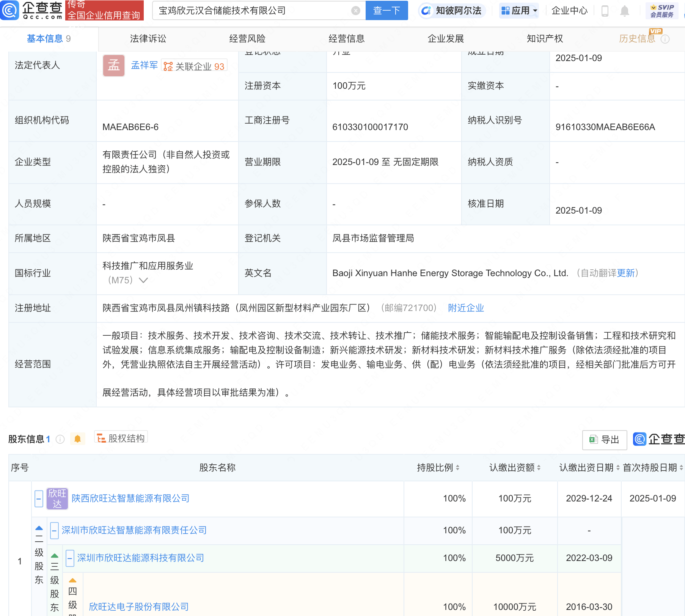The image size is (685, 616).
Task: Select organization code MAEAB6E6-6
Action: tap(130, 127)
